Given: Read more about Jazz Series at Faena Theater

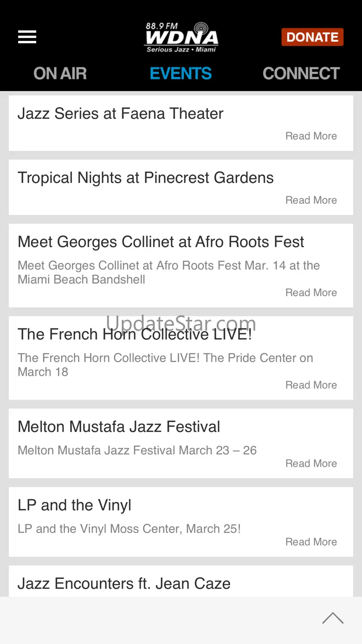Looking at the screenshot, I should coord(311,136).
